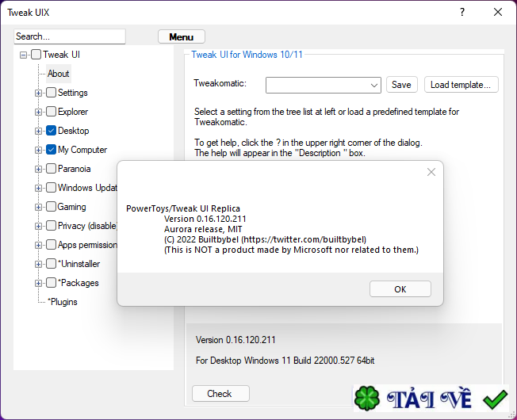Click the Save button
This screenshot has width=517, height=420.
(401, 85)
